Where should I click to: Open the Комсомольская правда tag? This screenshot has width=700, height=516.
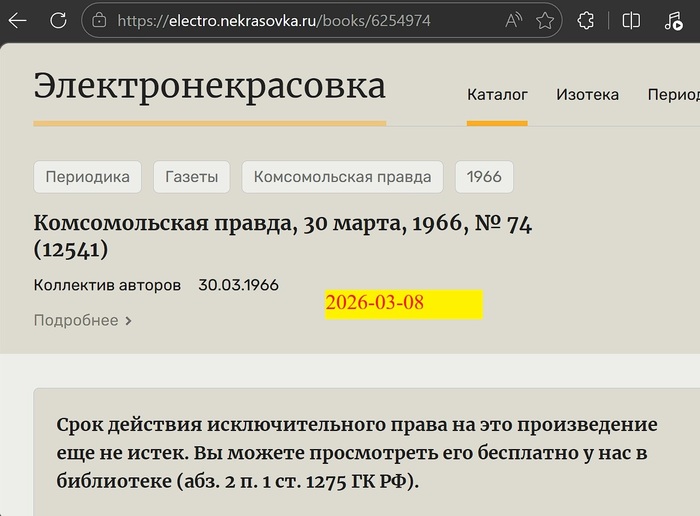pyautogui.click(x=342, y=177)
